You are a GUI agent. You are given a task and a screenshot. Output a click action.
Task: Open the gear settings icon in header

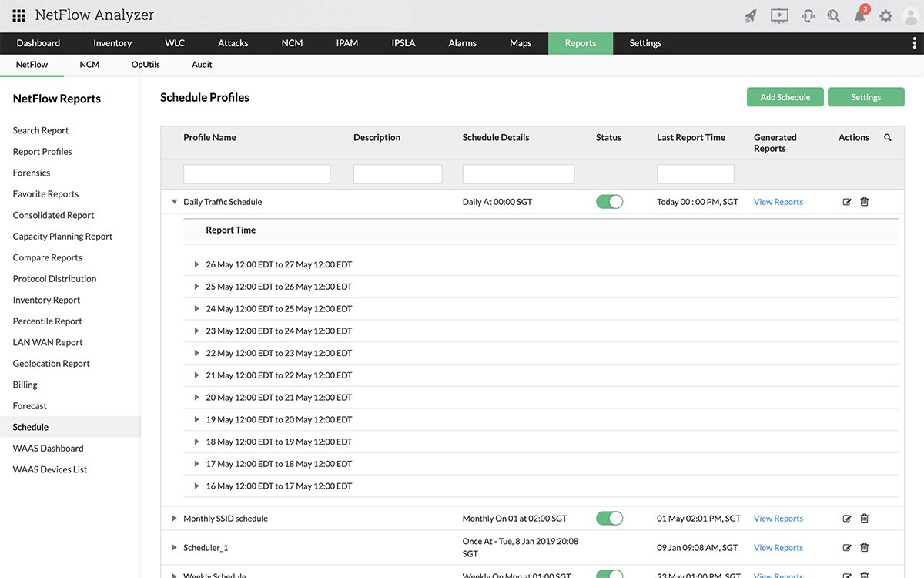pos(885,15)
